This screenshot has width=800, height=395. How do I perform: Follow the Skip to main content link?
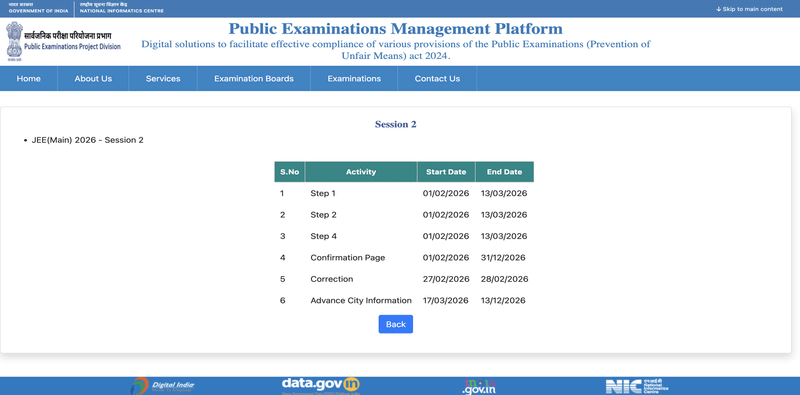click(749, 9)
